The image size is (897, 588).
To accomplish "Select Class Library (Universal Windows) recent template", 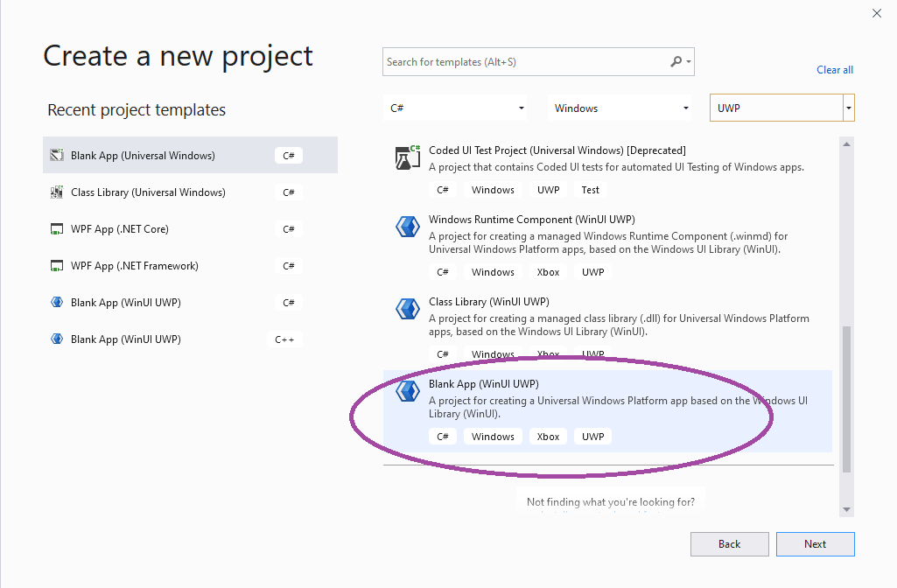I will coord(190,192).
